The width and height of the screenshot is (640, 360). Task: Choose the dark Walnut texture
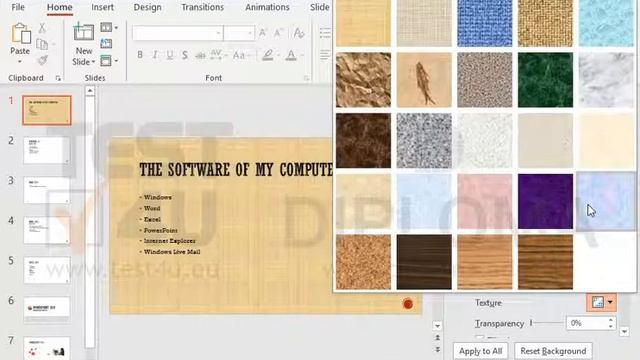click(424, 262)
